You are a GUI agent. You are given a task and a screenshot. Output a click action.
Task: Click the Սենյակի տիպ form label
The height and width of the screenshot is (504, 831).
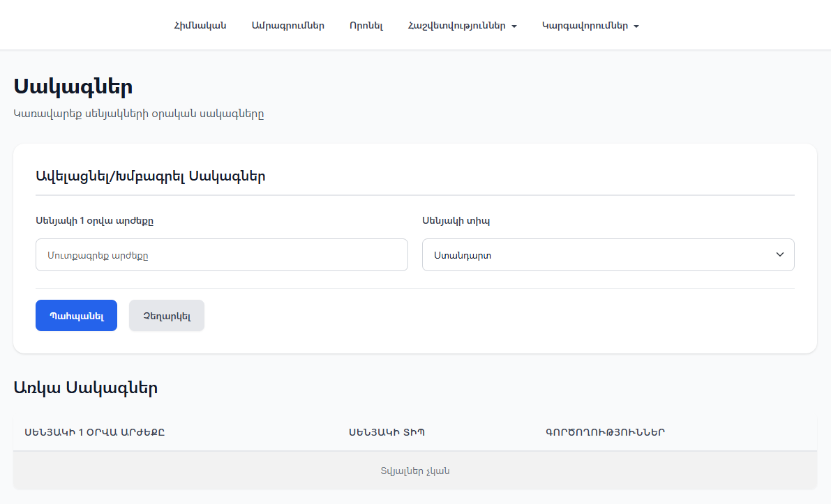point(456,220)
